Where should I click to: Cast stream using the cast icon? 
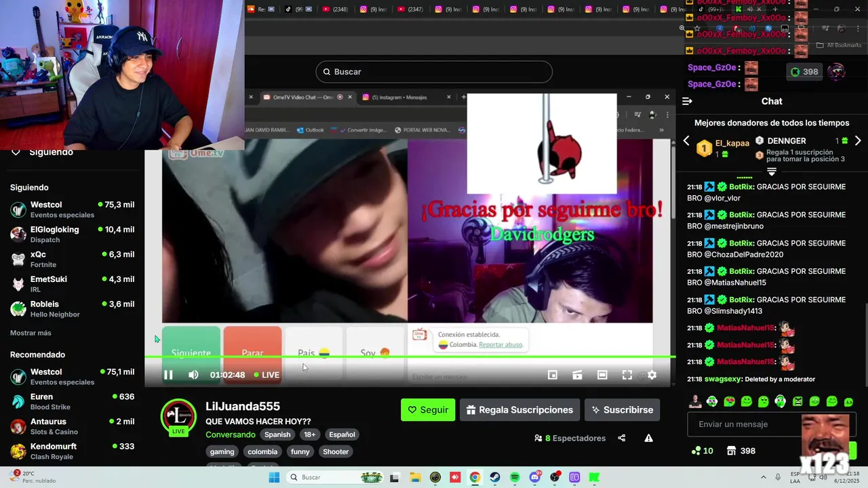pos(577,375)
